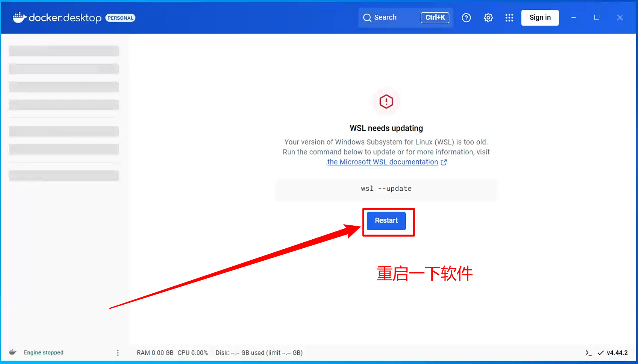The image size is (638, 364).
Task: Minimize the Docker Desktop window
Action: (574, 18)
